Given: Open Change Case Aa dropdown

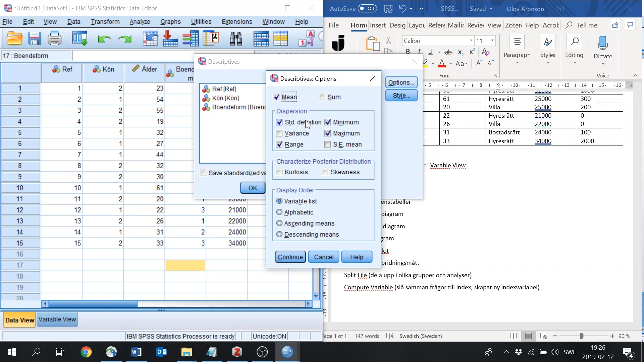Looking at the screenshot, I should 462,64.
